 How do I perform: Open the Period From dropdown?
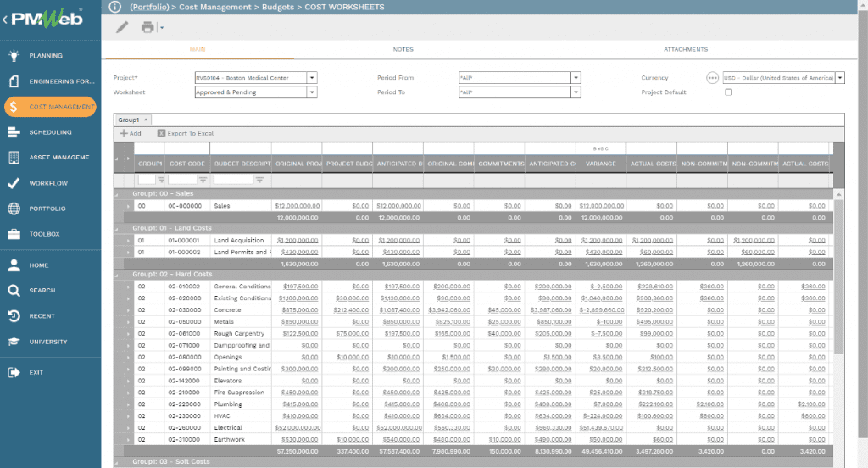(x=576, y=78)
